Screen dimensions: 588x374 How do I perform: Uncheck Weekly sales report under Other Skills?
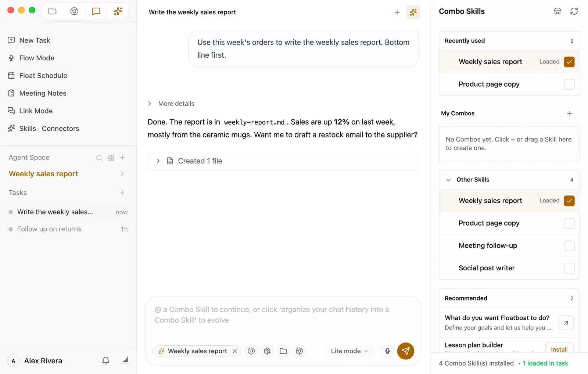coord(569,201)
